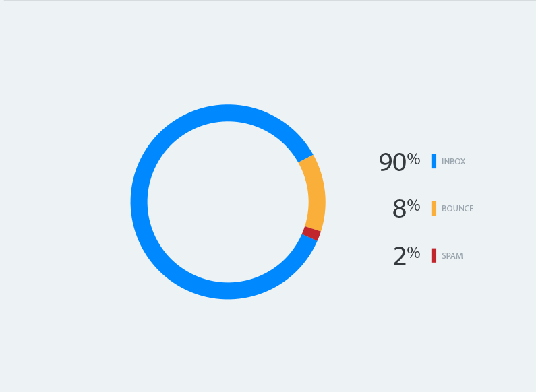The height and width of the screenshot is (392, 536).
Task: Select the INBOX legend label
Action: [453, 161]
